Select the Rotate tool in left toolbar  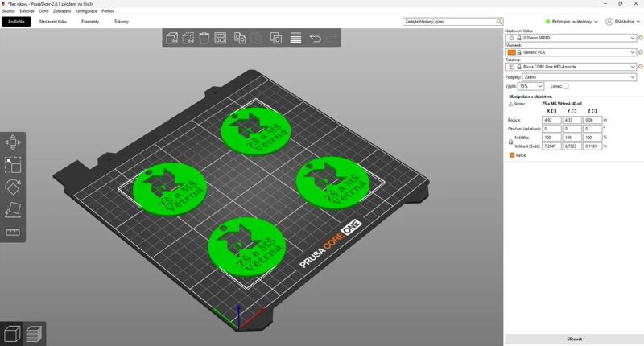click(13, 187)
